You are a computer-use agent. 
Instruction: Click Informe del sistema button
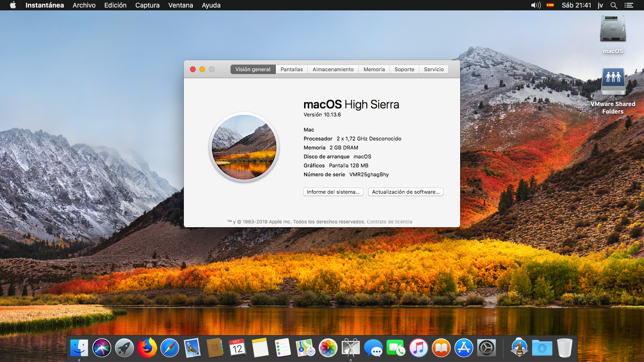coord(333,192)
